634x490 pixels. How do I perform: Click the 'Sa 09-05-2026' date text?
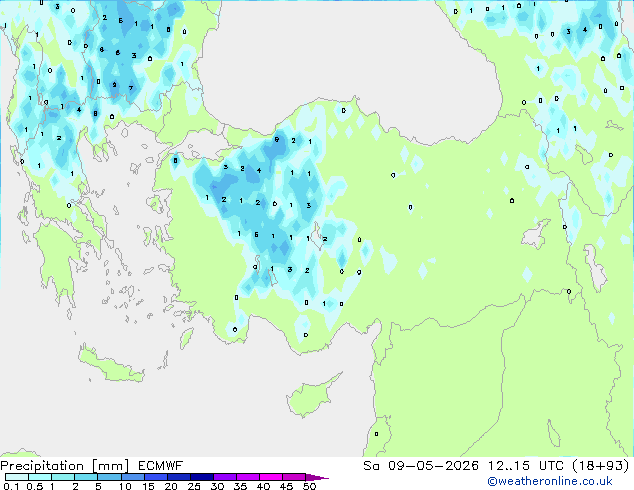coord(421,466)
